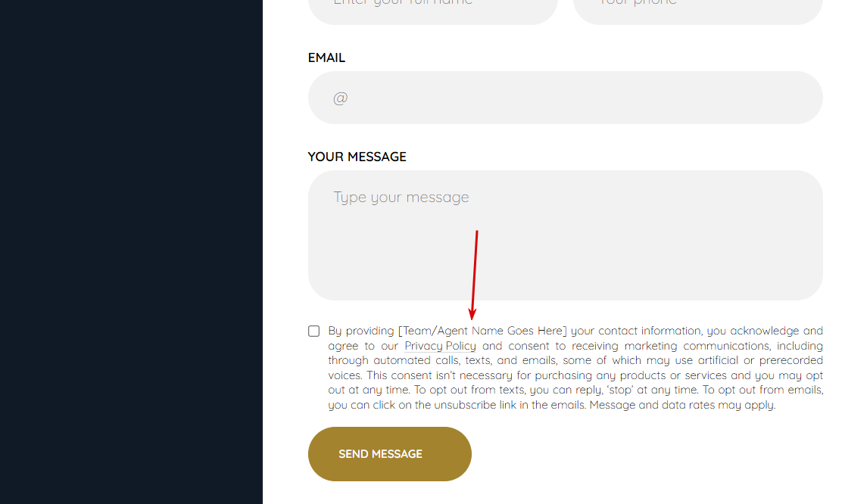Click the 'Type your message' placeholder text
The width and height of the screenshot is (845, 504).
(401, 197)
